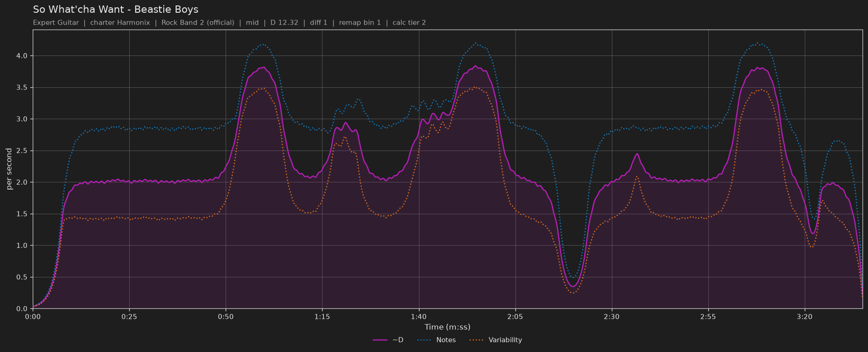Click the x-axis time label "3:20"
This screenshot has width=868, height=352.
coord(804,317)
